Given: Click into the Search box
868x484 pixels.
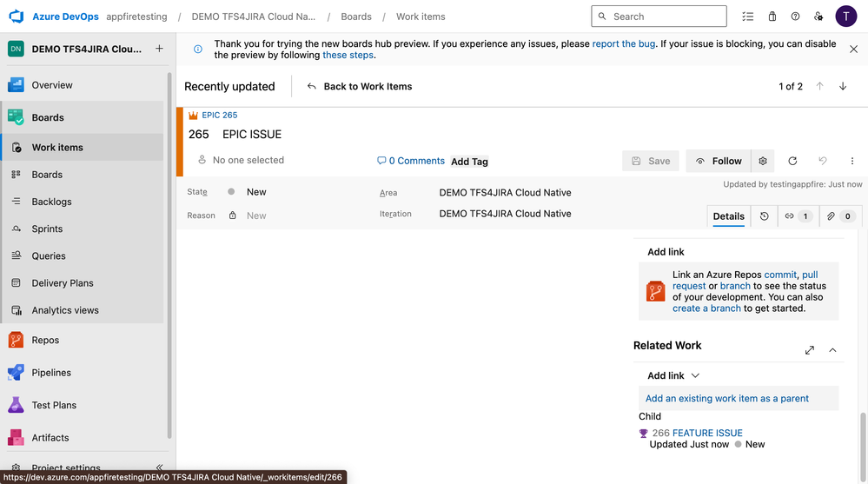Looking at the screenshot, I should [659, 17].
